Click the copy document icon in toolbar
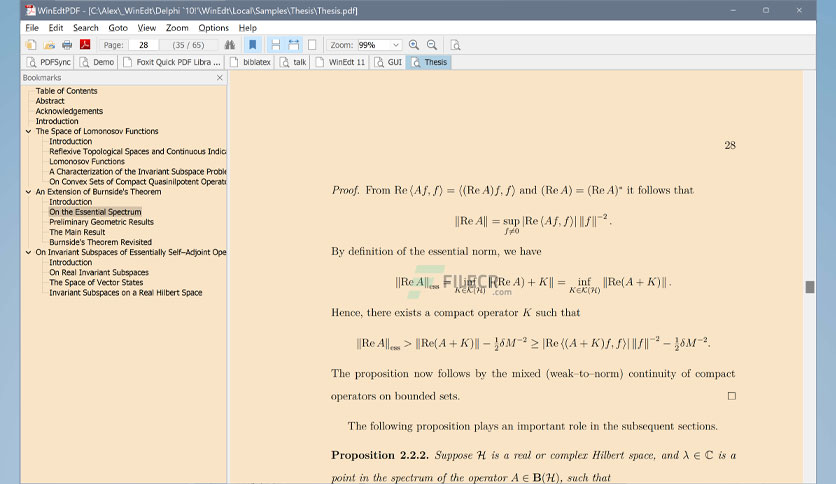836x484 pixels. [31, 45]
